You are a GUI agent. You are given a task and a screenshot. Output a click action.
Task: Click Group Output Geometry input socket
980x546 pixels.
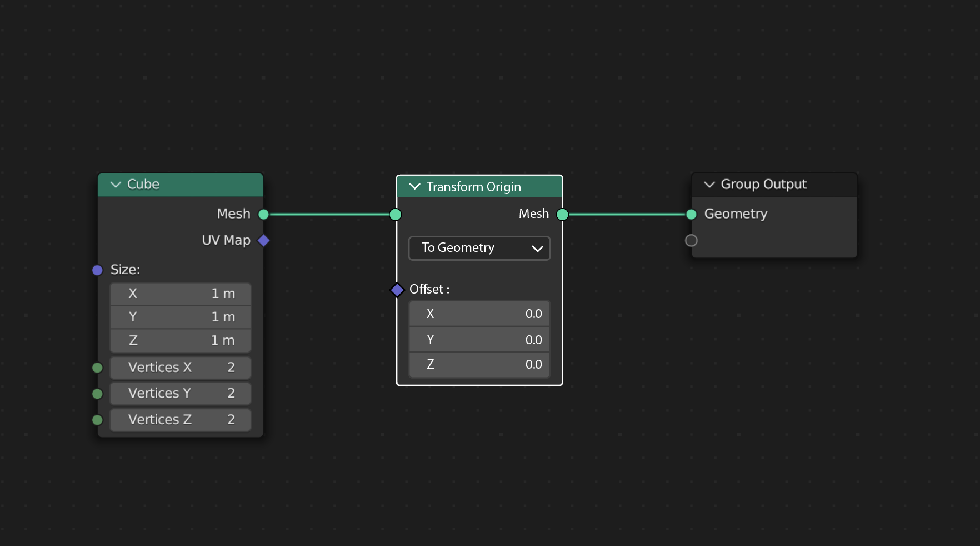[691, 214]
